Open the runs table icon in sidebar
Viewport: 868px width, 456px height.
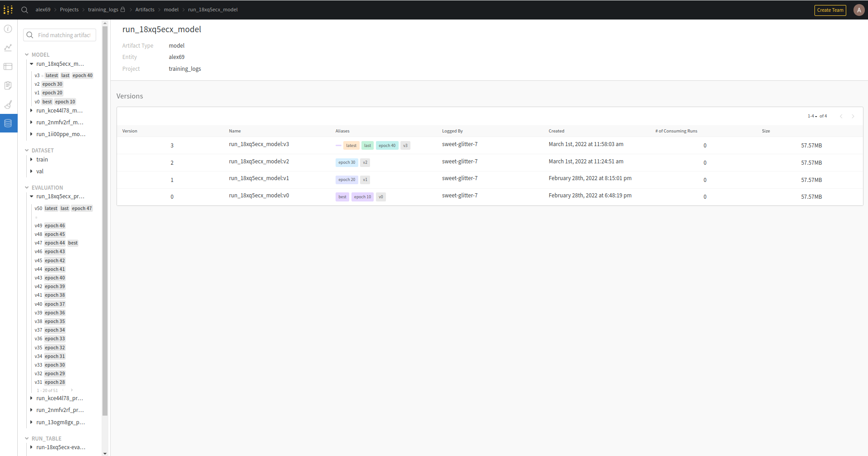click(8, 67)
